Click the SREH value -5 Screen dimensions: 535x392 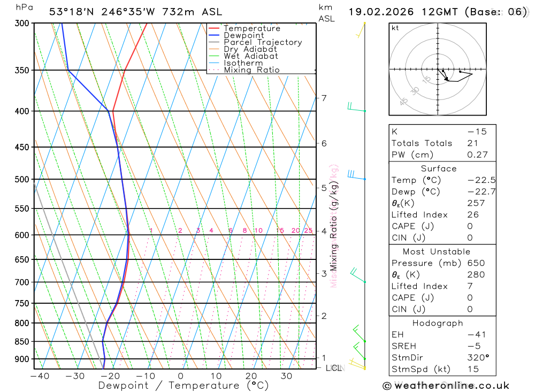474,347
